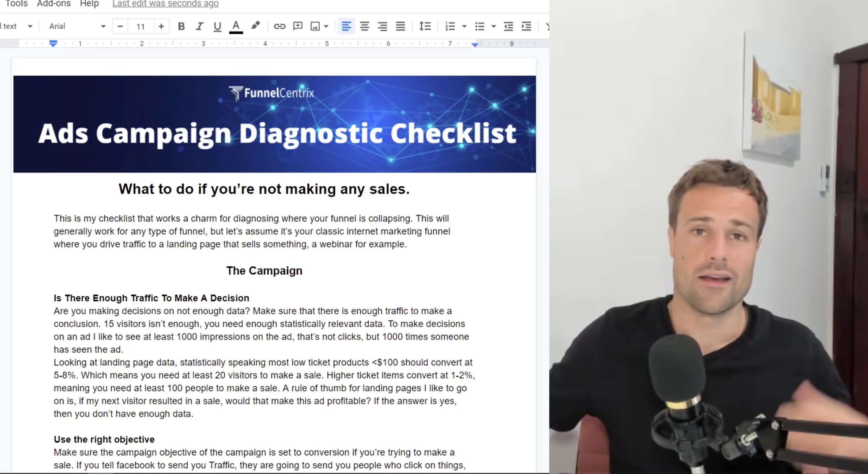This screenshot has width=868, height=474.
Task: Center align the text
Action: coord(364,26)
